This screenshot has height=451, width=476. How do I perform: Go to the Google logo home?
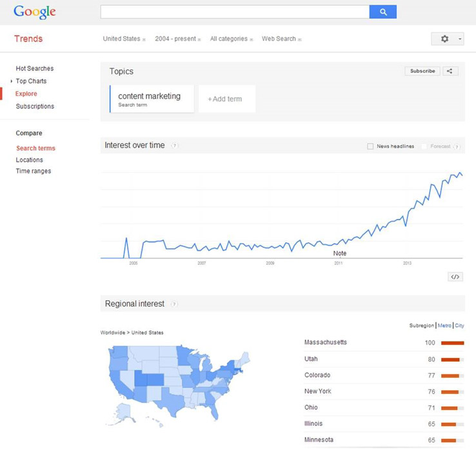pos(35,12)
